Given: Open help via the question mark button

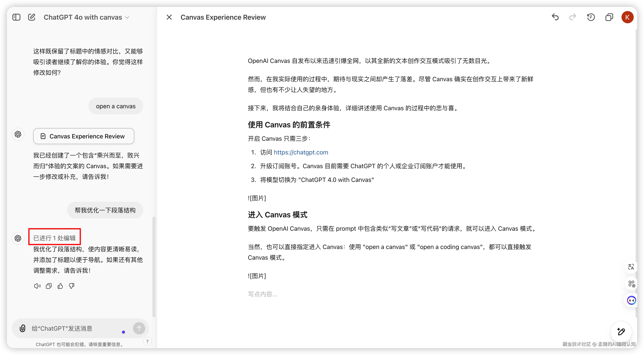Looking at the screenshot, I should (x=147, y=341).
